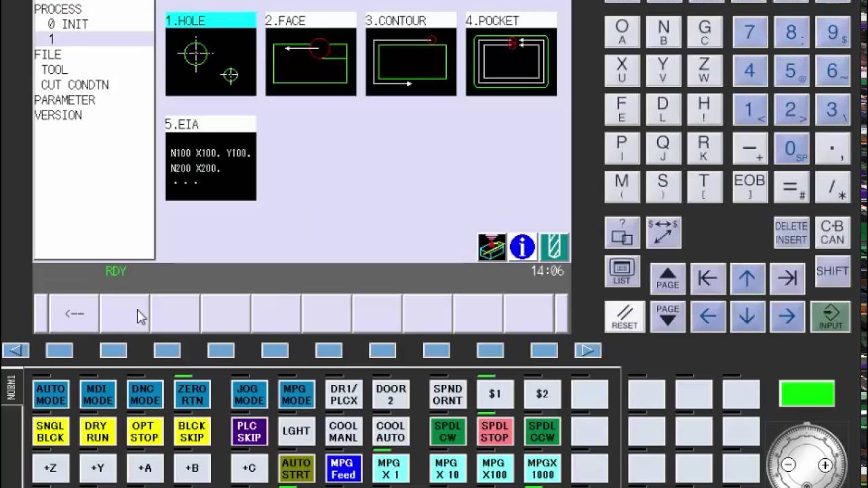This screenshot has width=868, height=488.
Task: Toggle the DRY RUN switch
Action: point(97,432)
